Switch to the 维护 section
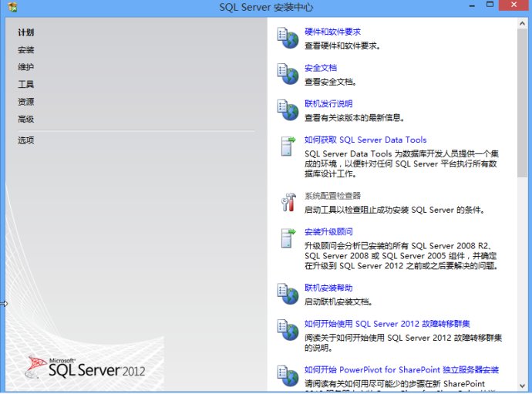 coord(26,67)
